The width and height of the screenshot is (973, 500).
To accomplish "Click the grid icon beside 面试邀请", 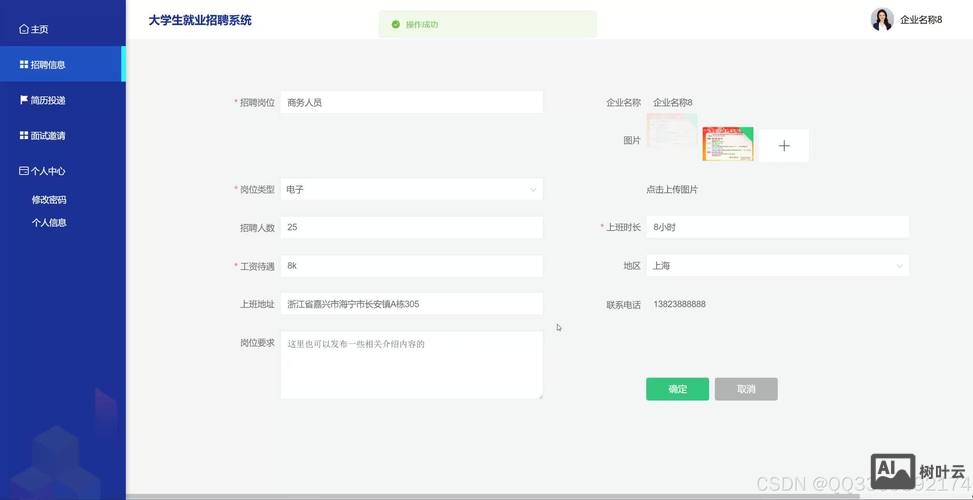I will click(x=24, y=135).
